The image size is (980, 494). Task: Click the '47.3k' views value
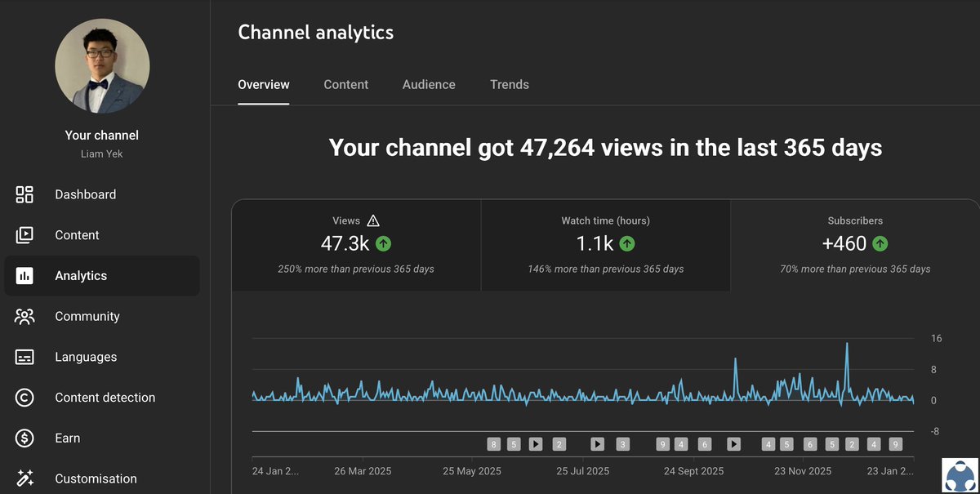pos(345,243)
